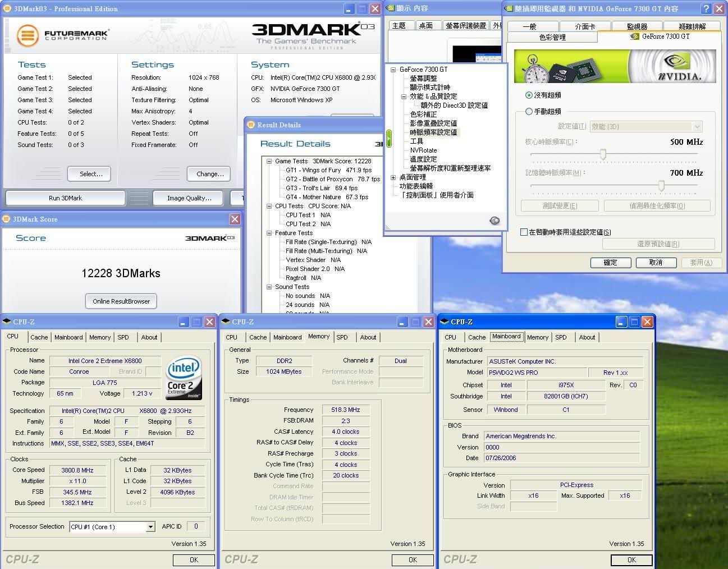Collapse the CPU Tests tree node
Screen dimensions: 728x569
click(269, 206)
